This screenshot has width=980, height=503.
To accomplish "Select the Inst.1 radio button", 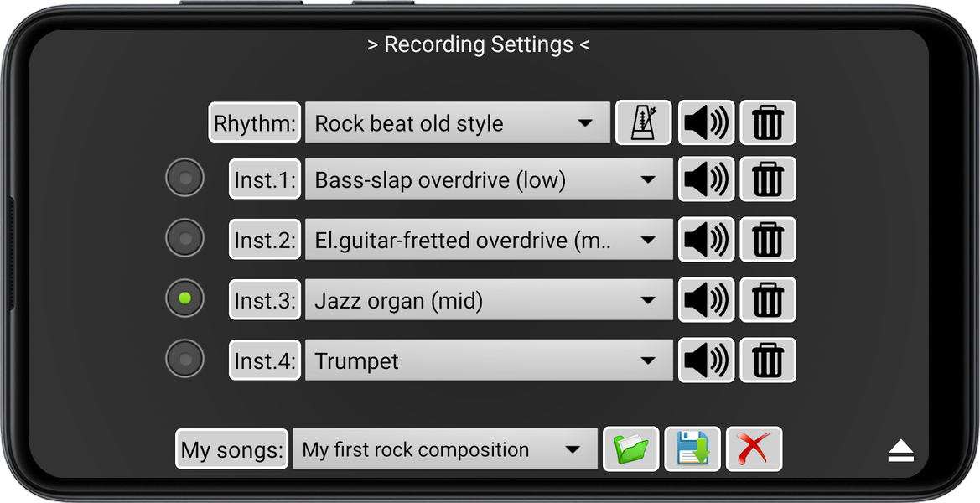I will click(184, 178).
